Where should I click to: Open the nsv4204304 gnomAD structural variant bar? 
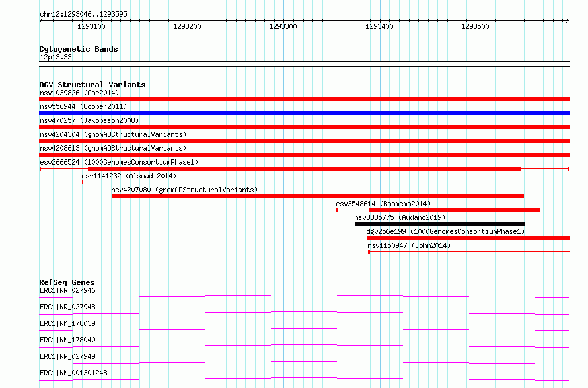tap(304, 141)
